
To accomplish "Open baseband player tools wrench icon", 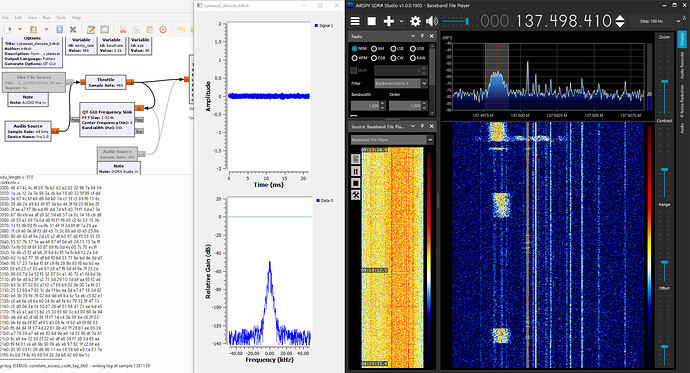I will click(356, 195).
